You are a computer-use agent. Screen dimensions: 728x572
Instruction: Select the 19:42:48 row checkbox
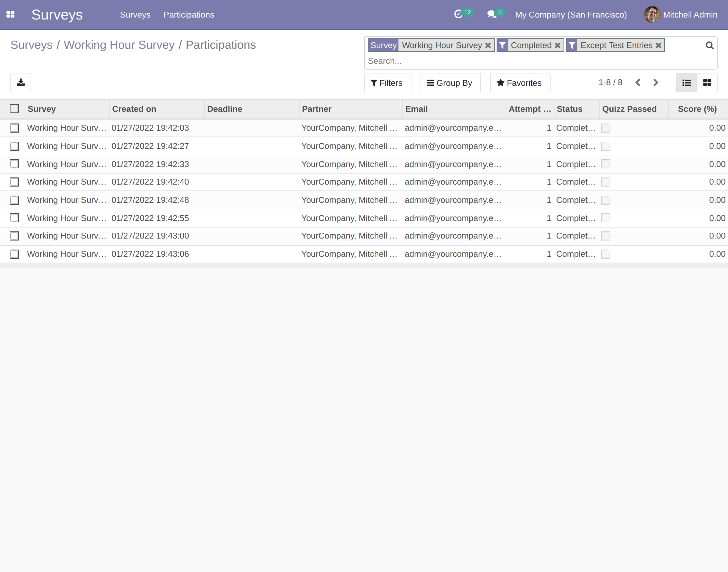tap(14, 200)
